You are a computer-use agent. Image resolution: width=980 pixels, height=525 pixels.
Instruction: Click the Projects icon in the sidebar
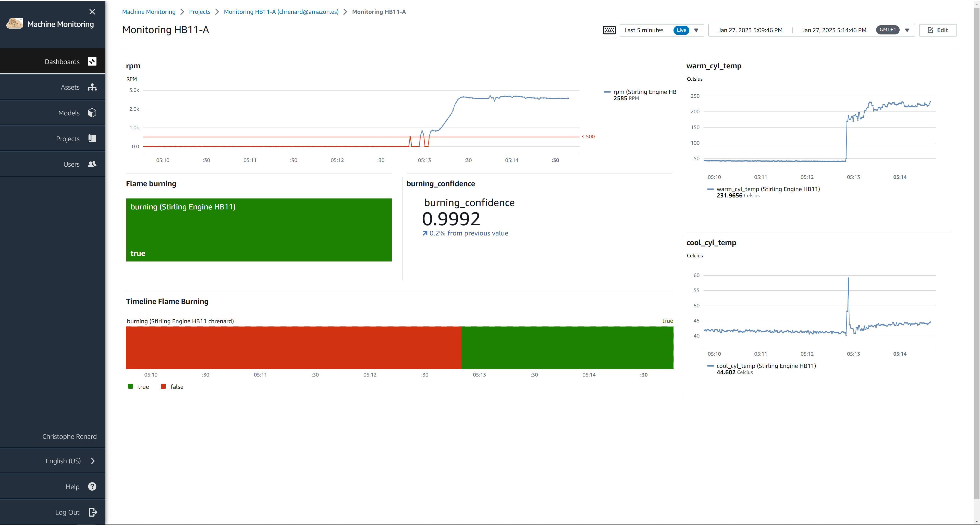pos(92,138)
